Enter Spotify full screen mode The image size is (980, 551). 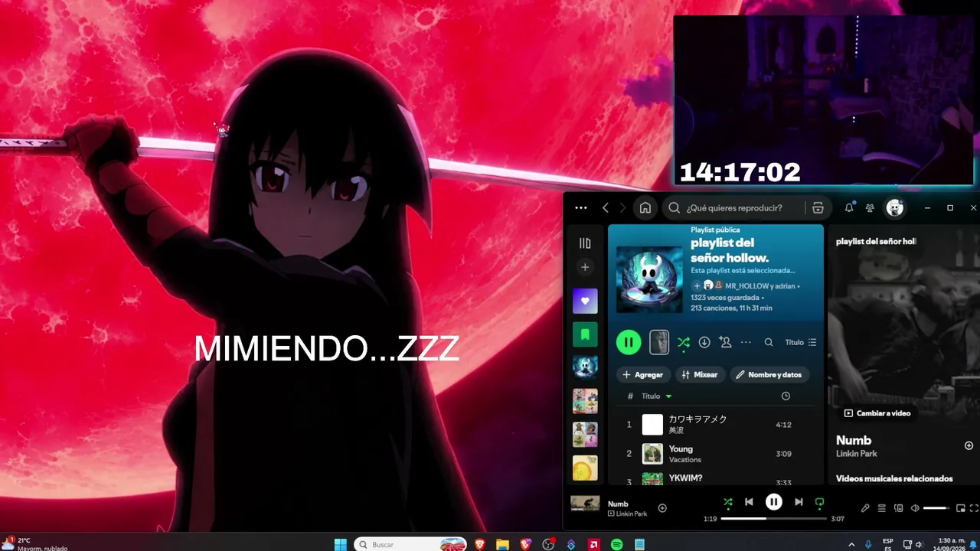pyautogui.click(x=974, y=508)
